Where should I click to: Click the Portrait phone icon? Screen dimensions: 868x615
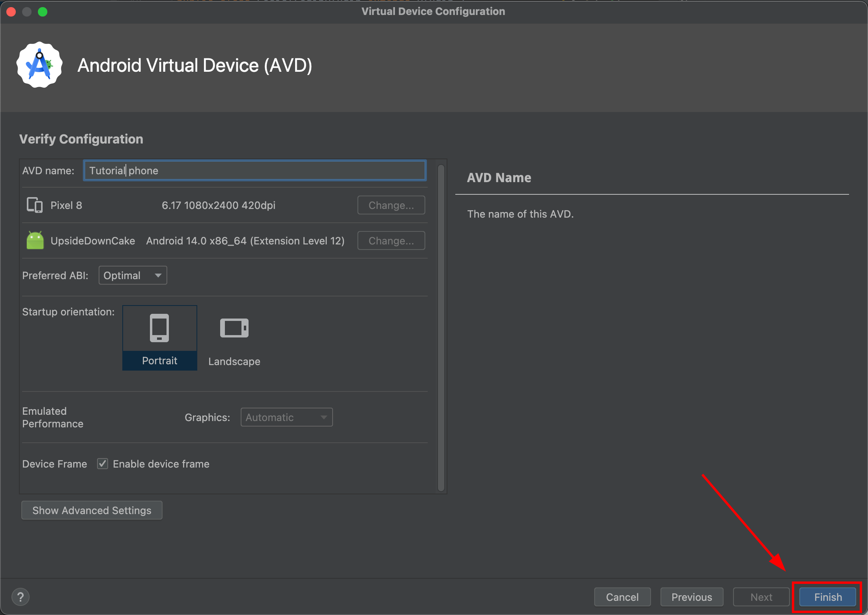pos(159,328)
